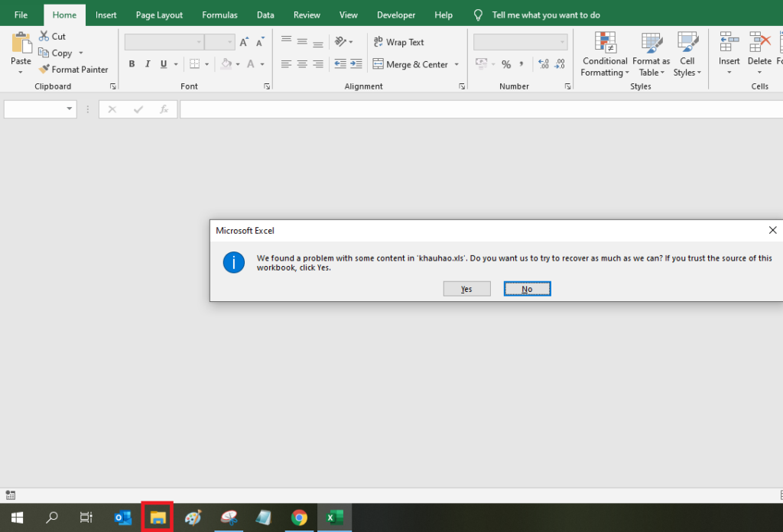
Task: Select the Format Painter tool
Action: click(73, 69)
